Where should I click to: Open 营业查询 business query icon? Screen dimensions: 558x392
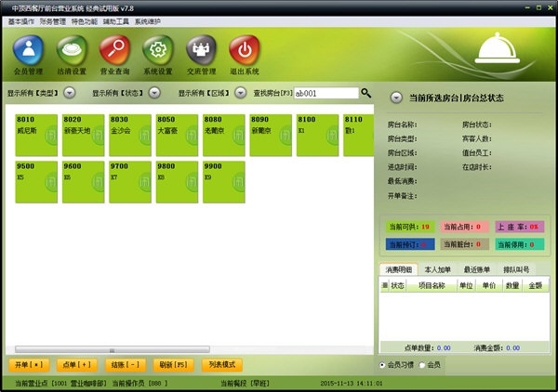tap(115, 51)
